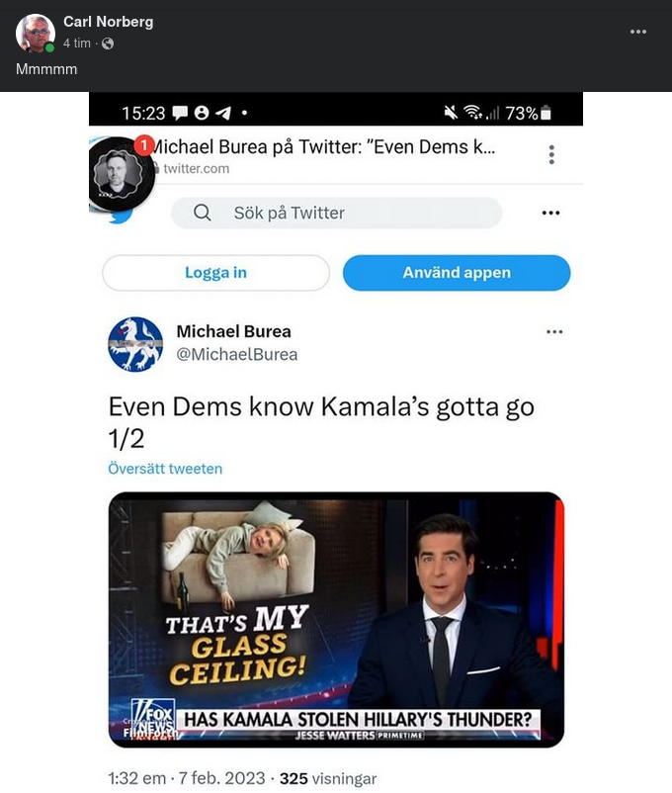Open the more options dots beside the search bar

pyautogui.click(x=551, y=213)
